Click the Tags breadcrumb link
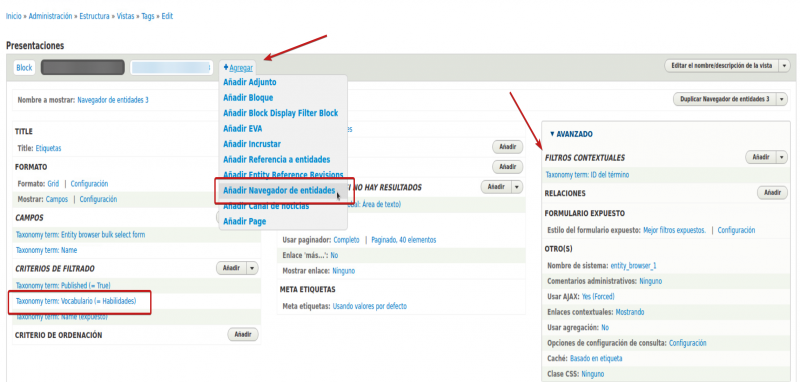 [x=148, y=16]
